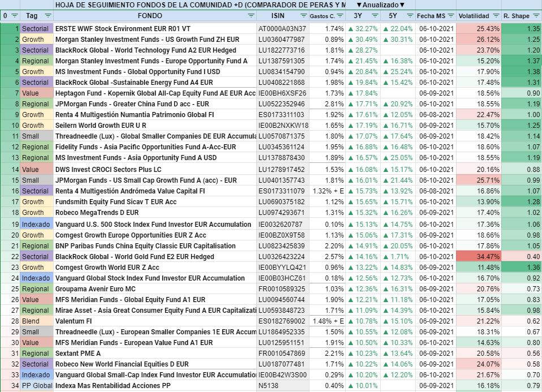This screenshot has height=392, width=542.
Task: Open the 3Y column filter
Action: 375,16
